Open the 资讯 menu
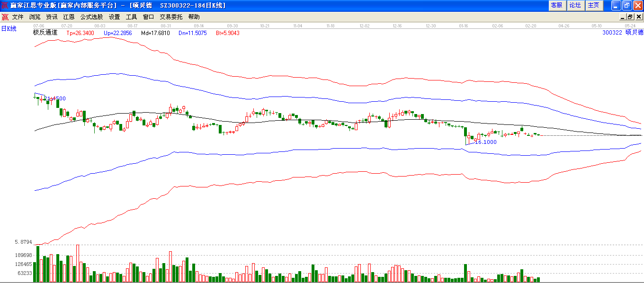 click(x=52, y=17)
